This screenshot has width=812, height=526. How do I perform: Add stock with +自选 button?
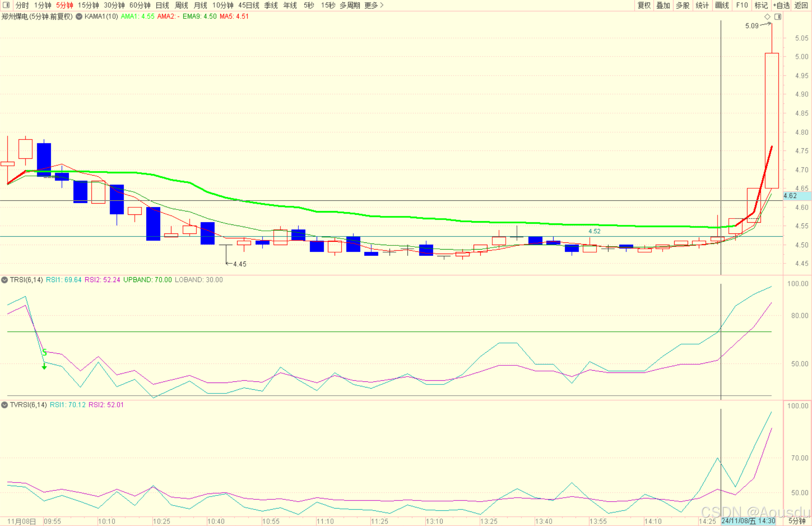coord(781,5)
